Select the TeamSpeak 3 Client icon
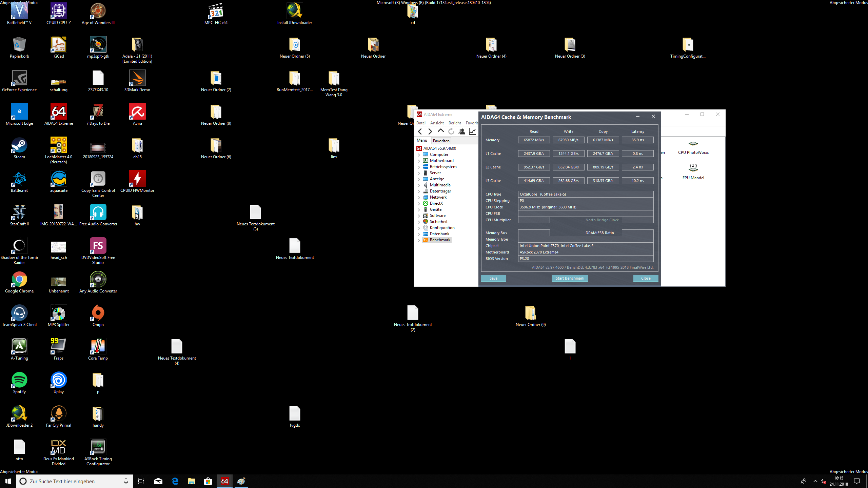Screen dimensions: 868x488 pyautogui.click(x=19, y=316)
